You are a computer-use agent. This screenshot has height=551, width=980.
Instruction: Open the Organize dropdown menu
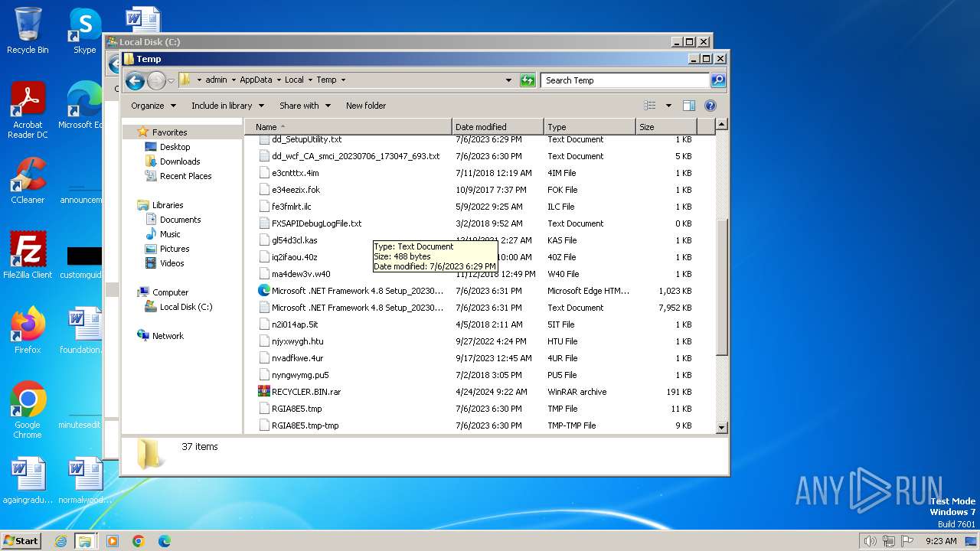[x=153, y=106]
